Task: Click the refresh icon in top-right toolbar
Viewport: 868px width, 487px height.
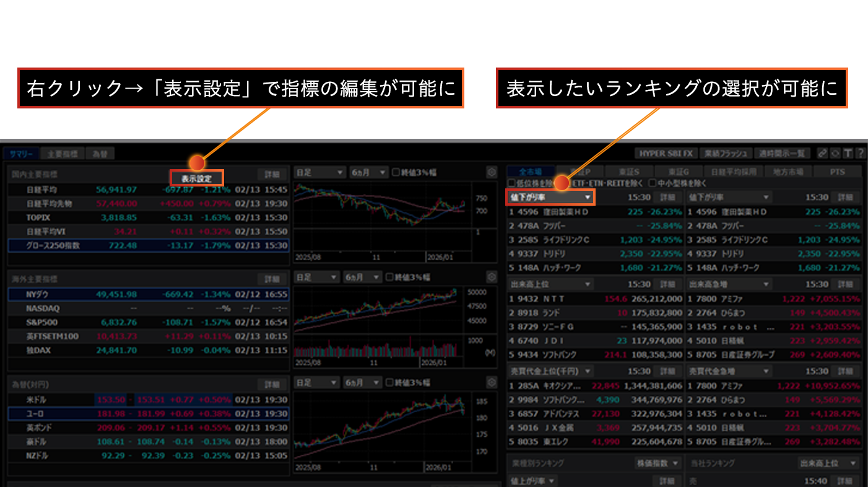Action: 835,153
